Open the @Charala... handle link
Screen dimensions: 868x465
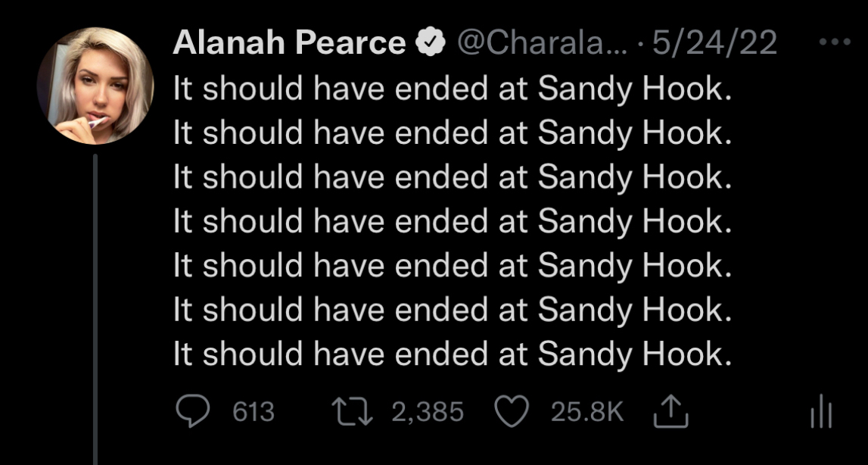[x=540, y=44]
